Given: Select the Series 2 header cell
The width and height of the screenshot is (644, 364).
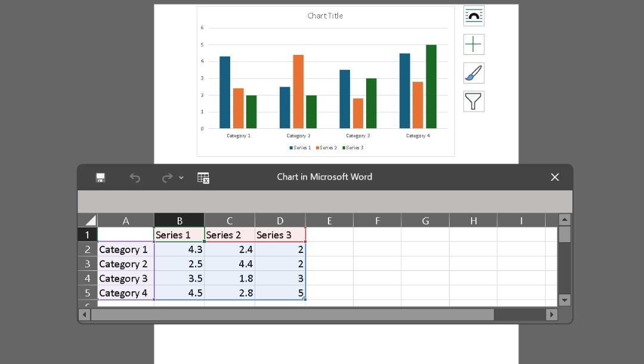Looking at the screenshot, I should (229, 235).
